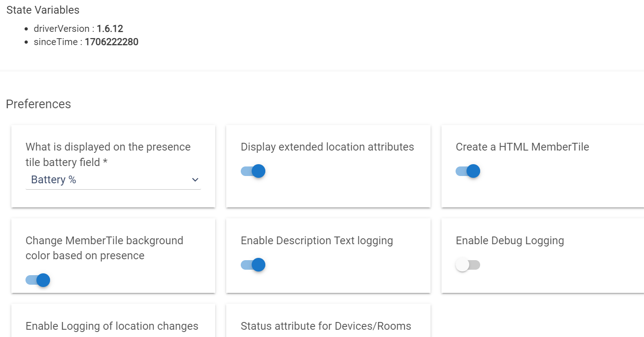Click the 'Enable Debug Logging' label text
The height and width of the screenshot is (337, 644).
point(510,241)
